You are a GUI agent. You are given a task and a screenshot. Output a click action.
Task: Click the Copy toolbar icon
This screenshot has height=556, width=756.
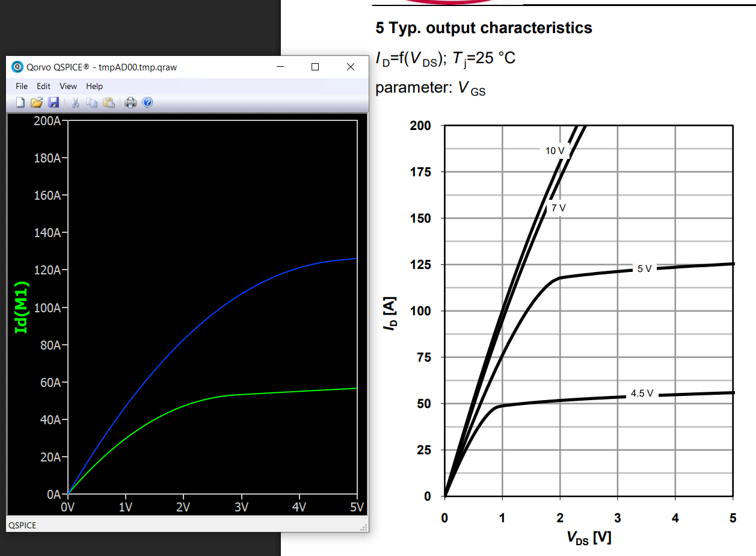click(x=91, y=103)
